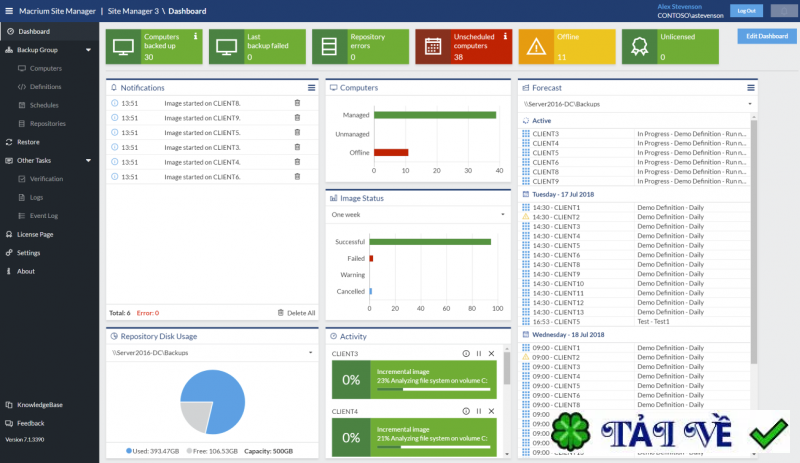Collapse the Backup Group section arrow

(x=90, y=49)
